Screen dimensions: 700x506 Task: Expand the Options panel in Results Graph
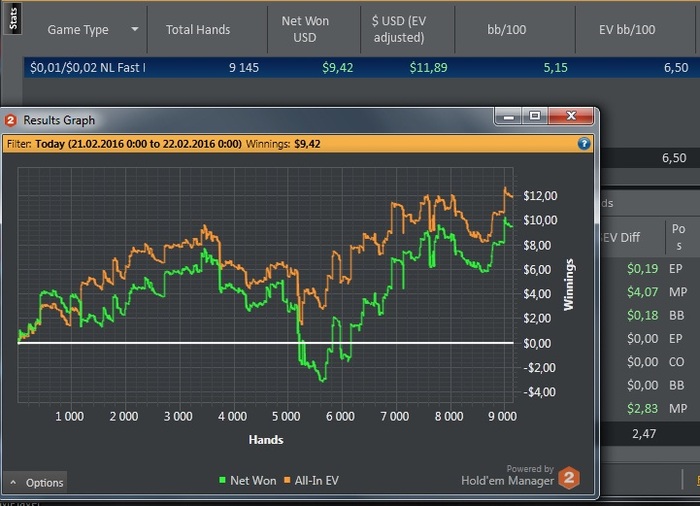coord(36,482)
